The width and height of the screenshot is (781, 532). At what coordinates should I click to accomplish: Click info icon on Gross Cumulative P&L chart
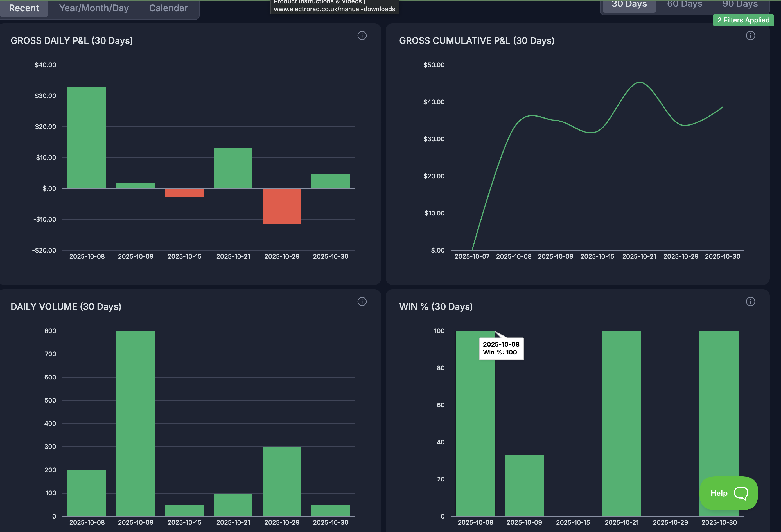click(750, 36)
